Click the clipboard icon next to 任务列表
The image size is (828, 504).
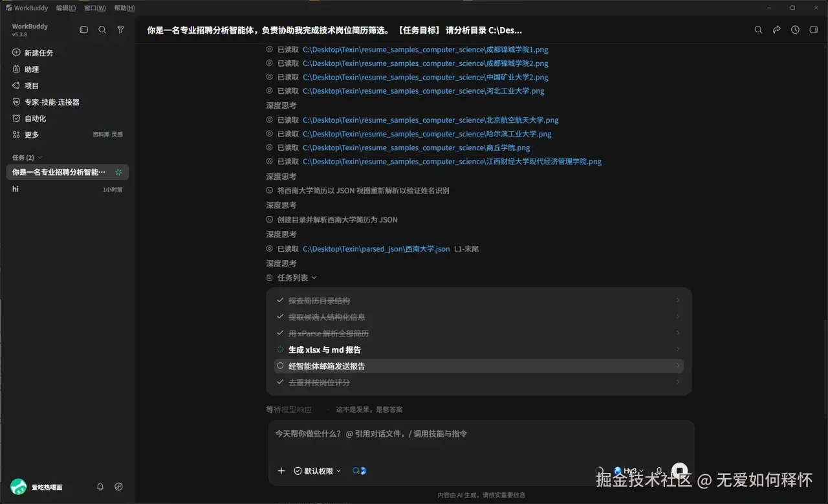click(270, 278)
